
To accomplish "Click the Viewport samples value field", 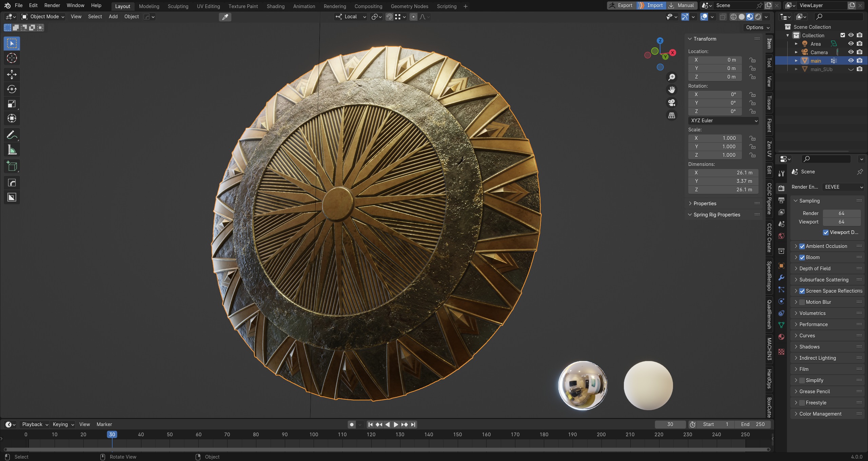I will click(842, 222).
